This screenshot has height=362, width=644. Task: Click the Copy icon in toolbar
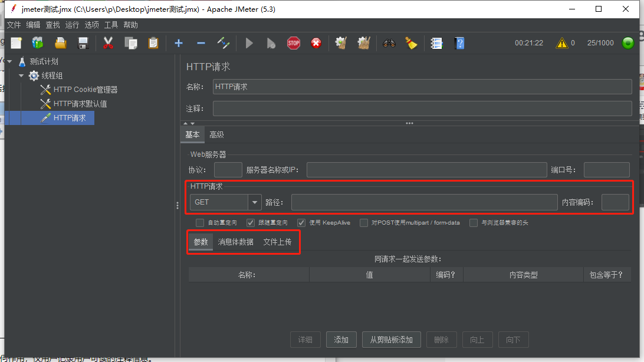[130, 43]
